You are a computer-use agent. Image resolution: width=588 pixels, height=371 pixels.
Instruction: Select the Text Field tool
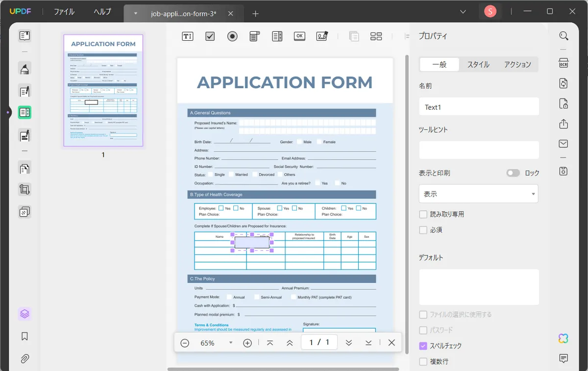pos(188,36)
